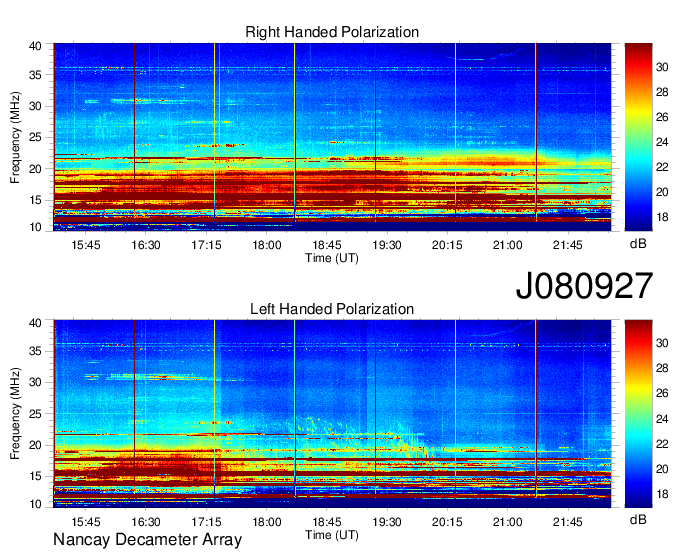
Task: Click the 'Nancay Decameter Array' caption
Action: click(147, 540)
